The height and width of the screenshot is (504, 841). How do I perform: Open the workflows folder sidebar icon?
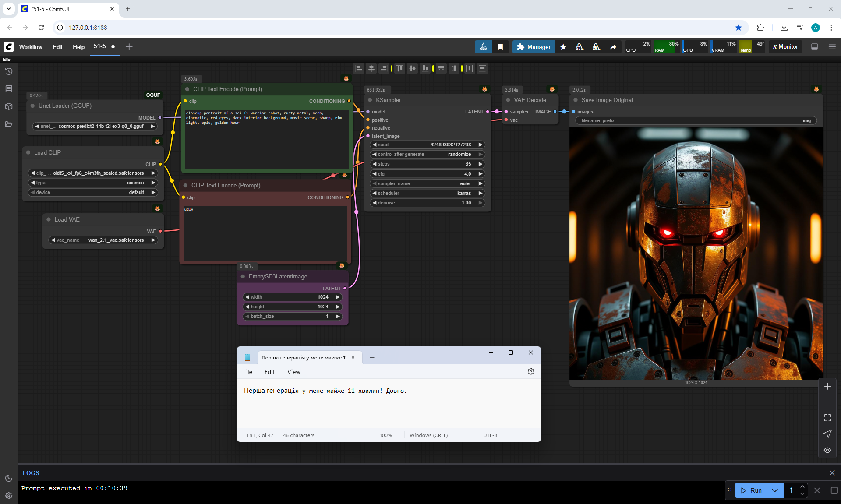click(x=8, y=124)
